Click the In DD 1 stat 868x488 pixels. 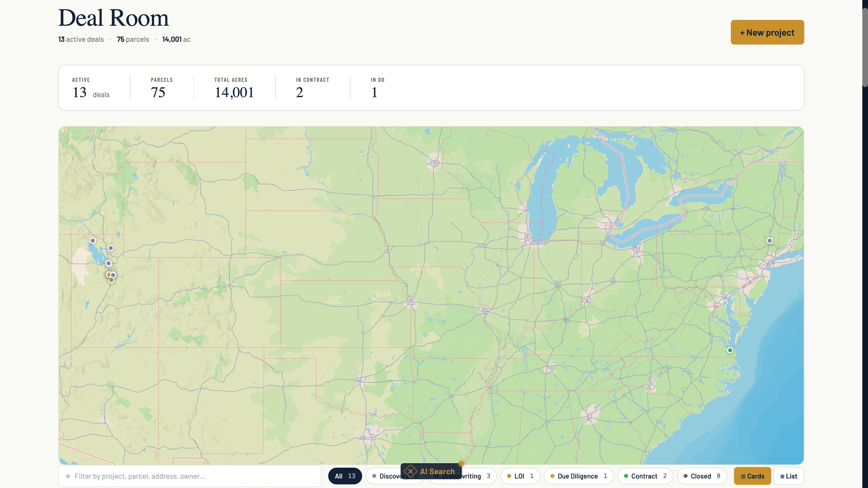[x=377, y=88]
